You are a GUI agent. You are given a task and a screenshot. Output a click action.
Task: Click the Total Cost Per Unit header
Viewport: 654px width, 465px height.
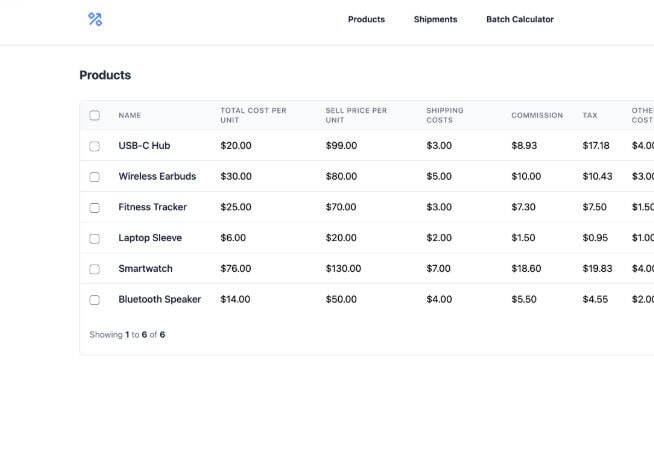pyautogui.click(x=253, y=115)
